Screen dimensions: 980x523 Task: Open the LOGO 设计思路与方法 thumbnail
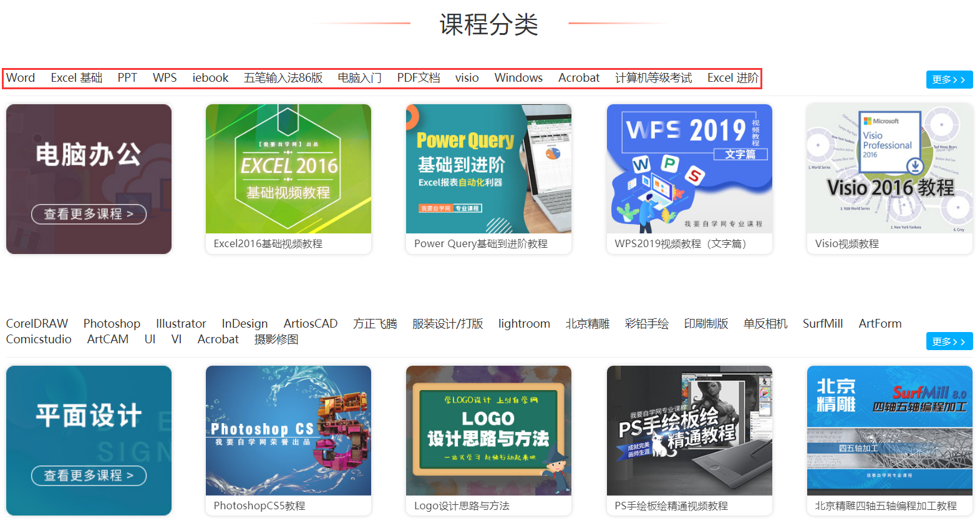coord(488,431)
